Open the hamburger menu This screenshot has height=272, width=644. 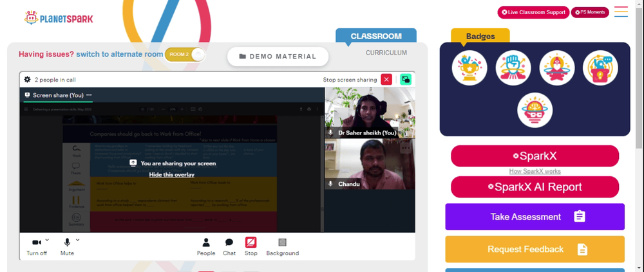click(x=621, y=12)
